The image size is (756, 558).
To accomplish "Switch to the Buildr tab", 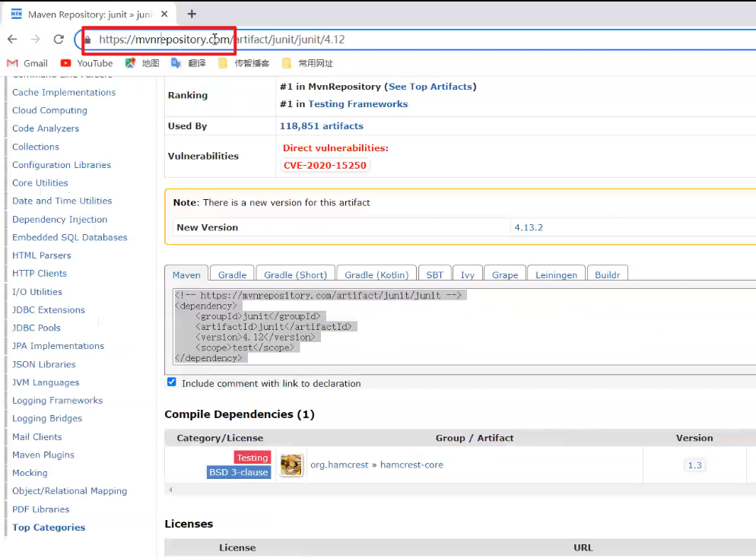I will click(x=608, y=274).
